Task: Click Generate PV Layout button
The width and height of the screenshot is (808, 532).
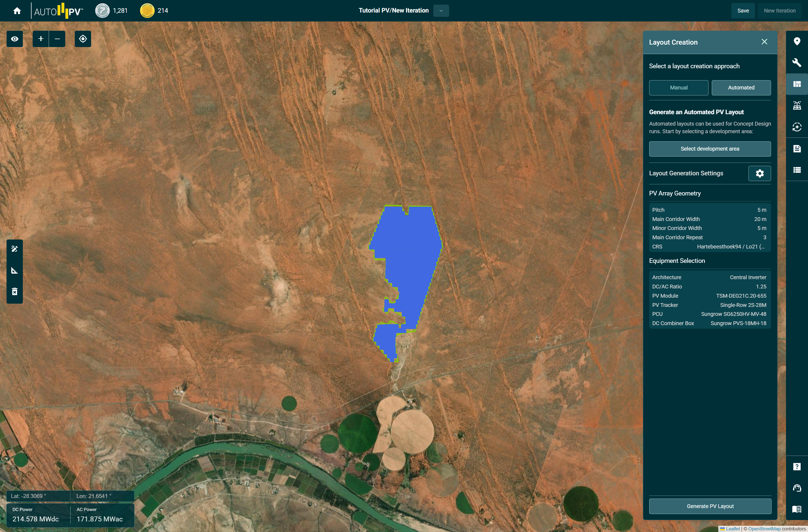Action: pyautogui.click(x=710, y=506)
